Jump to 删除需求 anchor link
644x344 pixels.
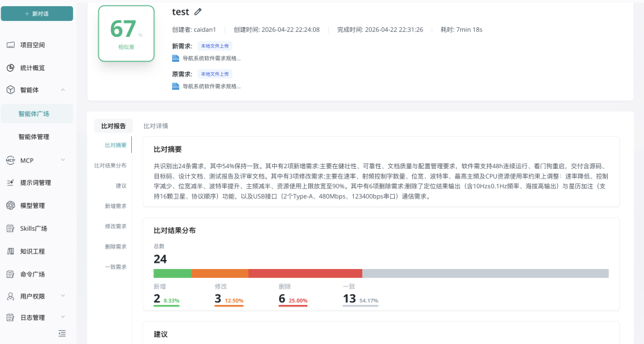(x=115, y=247)
